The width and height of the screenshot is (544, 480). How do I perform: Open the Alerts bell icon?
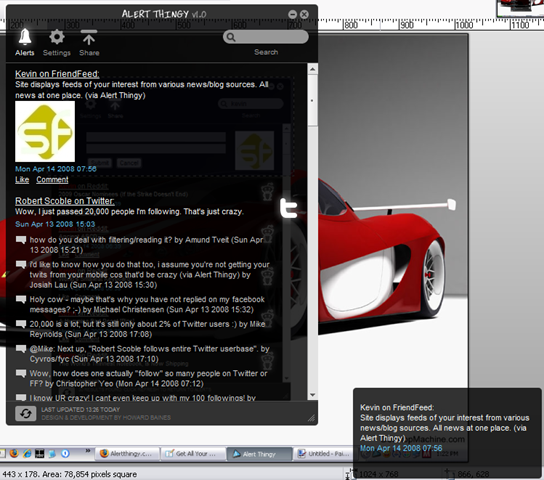tap(25, 37)
